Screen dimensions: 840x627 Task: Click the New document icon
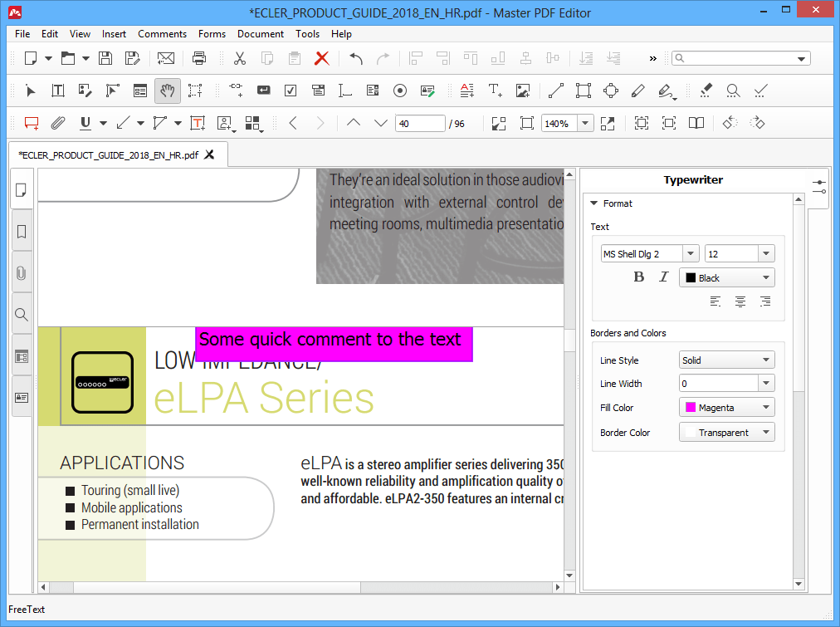(x=31, y=58)
